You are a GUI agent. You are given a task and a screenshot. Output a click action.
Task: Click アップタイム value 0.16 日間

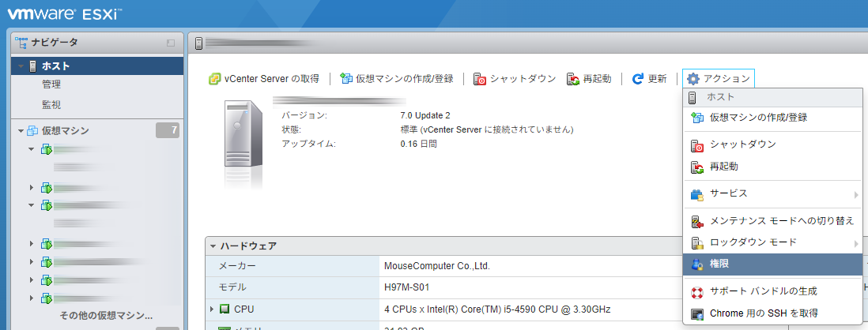[418, 144]
